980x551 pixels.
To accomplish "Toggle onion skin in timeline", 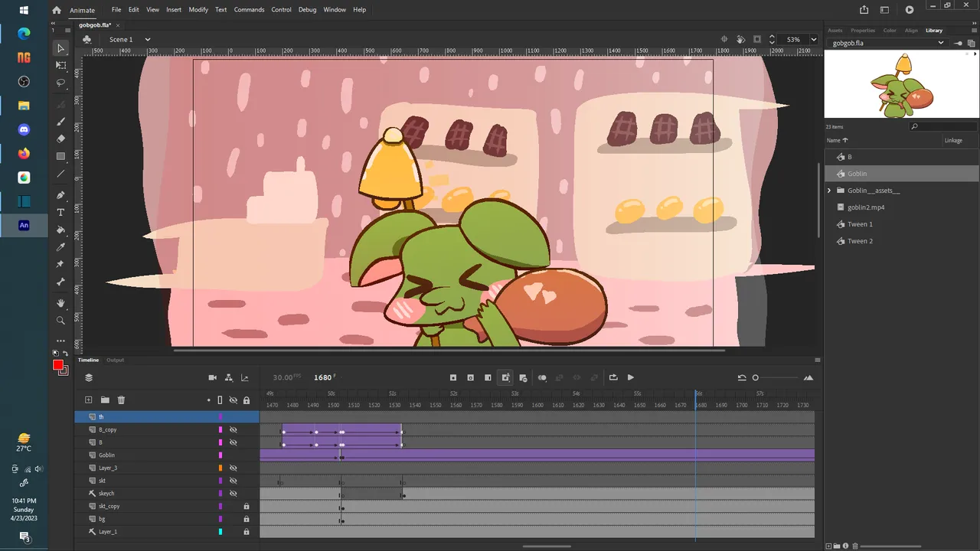I will (542, 377).
